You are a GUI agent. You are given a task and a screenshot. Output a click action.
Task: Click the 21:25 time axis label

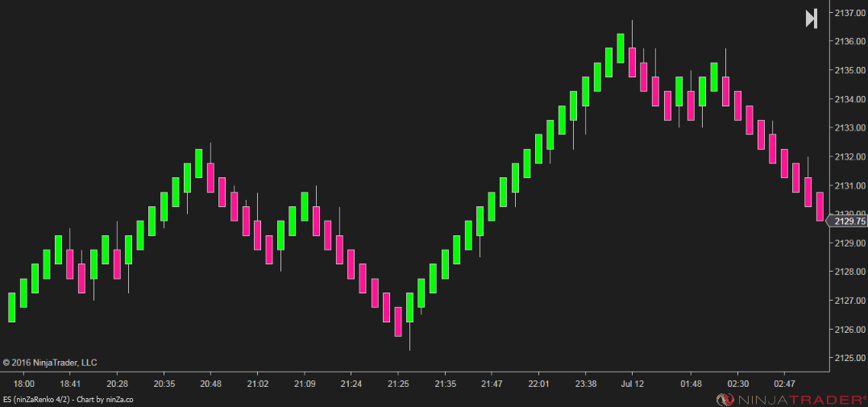[x=397, y=384]
